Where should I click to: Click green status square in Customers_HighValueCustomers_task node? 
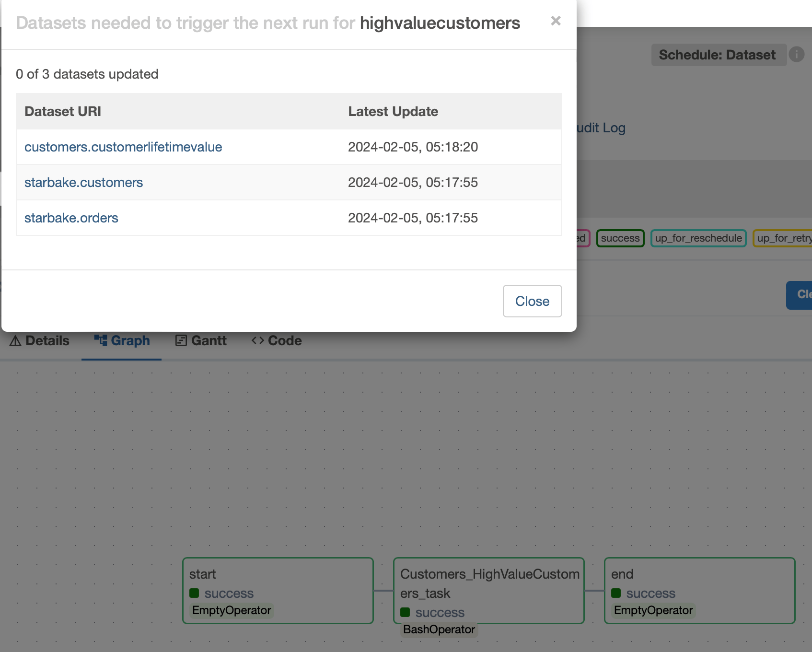click(x=405, y=612)
